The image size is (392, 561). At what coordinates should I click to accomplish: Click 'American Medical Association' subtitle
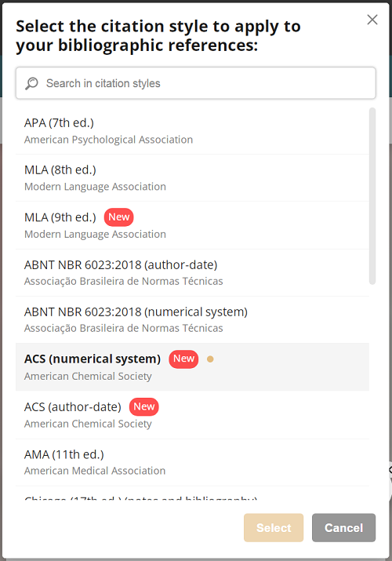pos(95,471)
